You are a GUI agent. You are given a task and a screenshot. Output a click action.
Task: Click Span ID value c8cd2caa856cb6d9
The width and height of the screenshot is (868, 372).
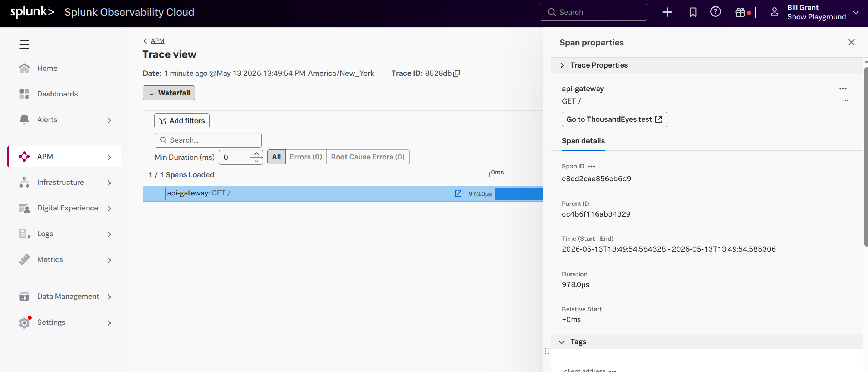[x=597, y=179]
